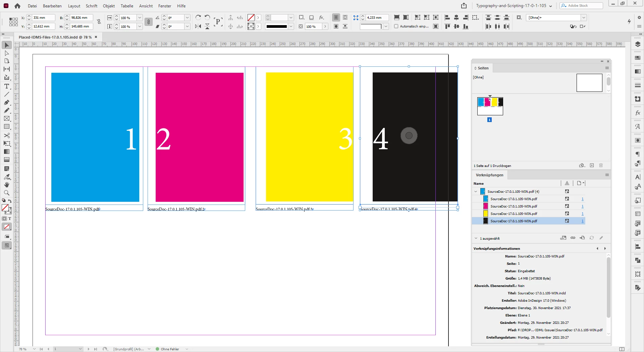
Task: Open zoom level dropdown at 78 %
Action: click(x=34, y=349)
